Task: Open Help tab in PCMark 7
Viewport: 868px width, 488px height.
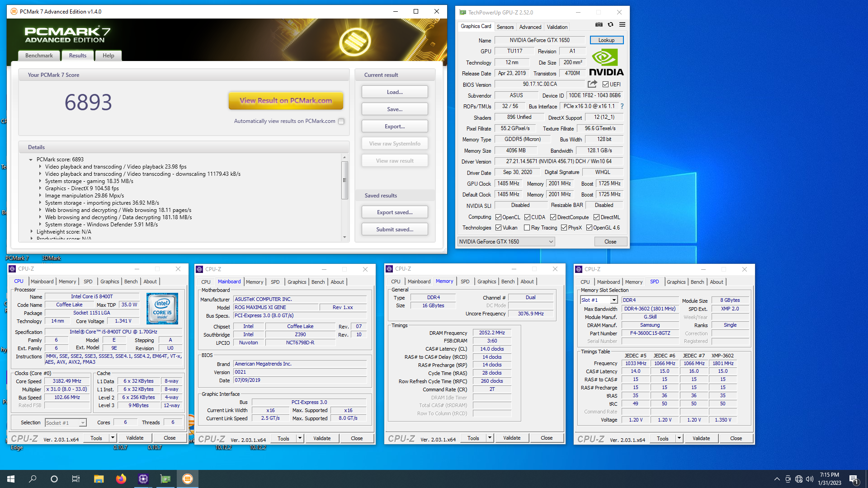Action: tap(108, 56)
